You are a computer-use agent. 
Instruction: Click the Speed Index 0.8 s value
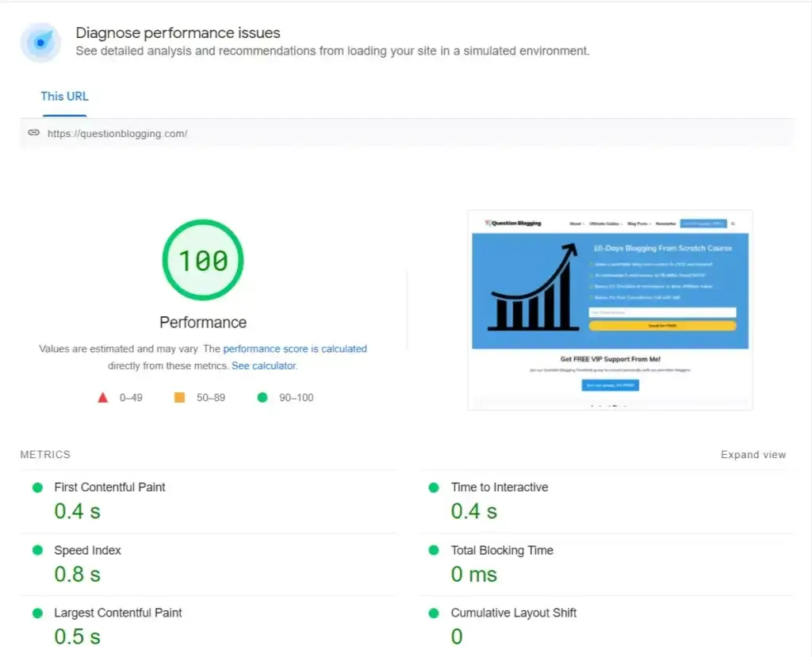coord(77,575)
